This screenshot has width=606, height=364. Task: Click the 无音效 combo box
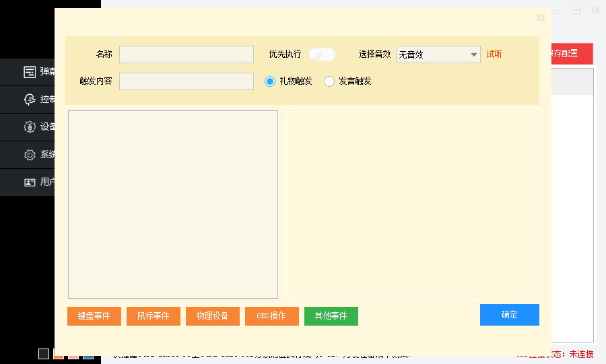432,54
